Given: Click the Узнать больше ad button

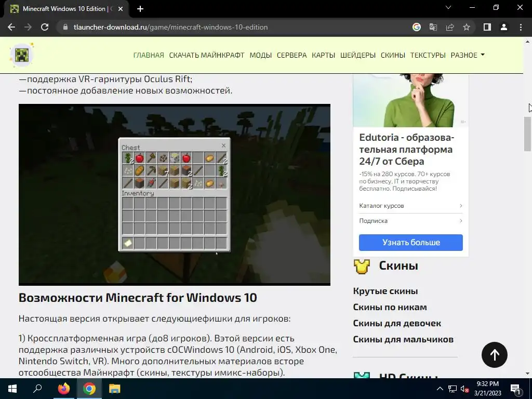Looking at the screenshot, I should [x=411, y=242].
